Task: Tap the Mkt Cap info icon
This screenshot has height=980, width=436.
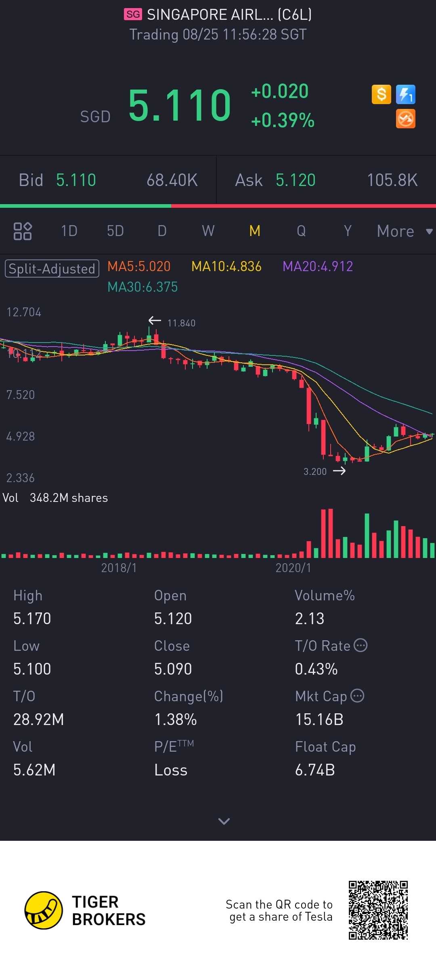Action: click(x=357, y=696)
